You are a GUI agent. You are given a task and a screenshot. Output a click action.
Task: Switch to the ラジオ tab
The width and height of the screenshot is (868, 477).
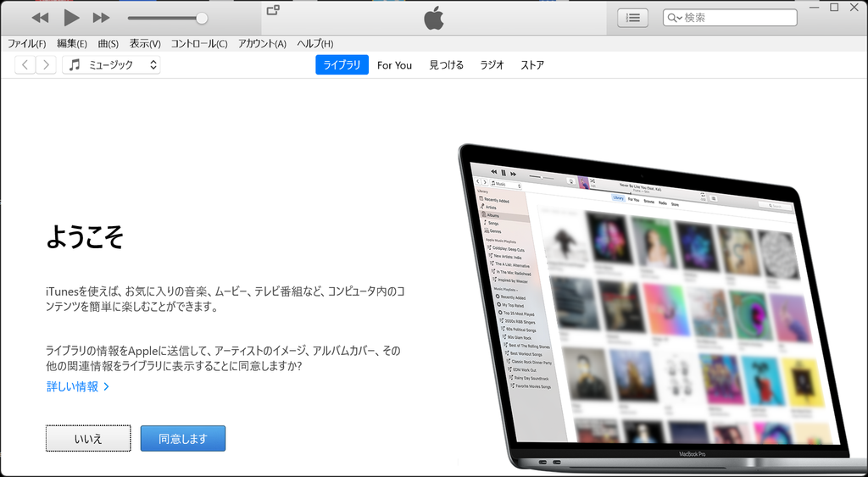(x=492, y=64)
